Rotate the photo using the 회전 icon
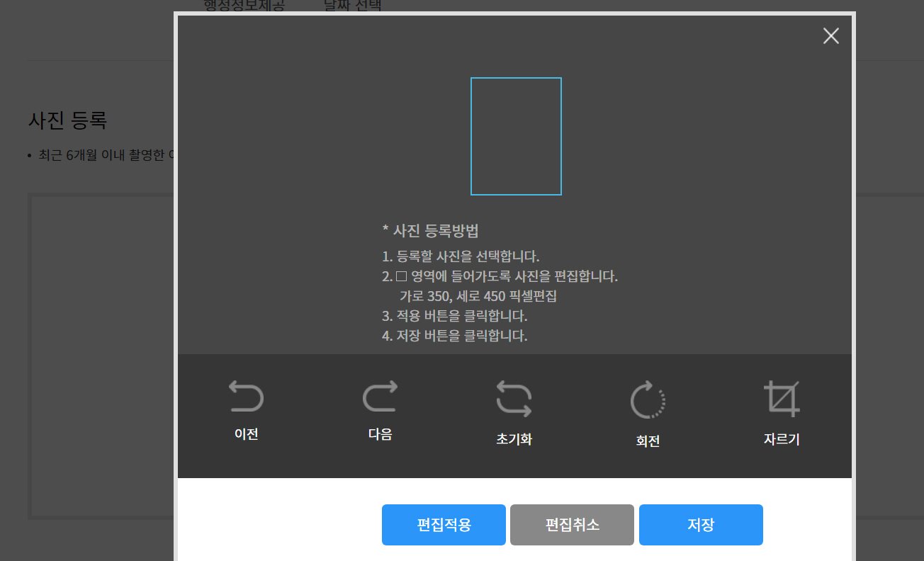924x561 pixels. pyautogui.click(x=648, y=400)
